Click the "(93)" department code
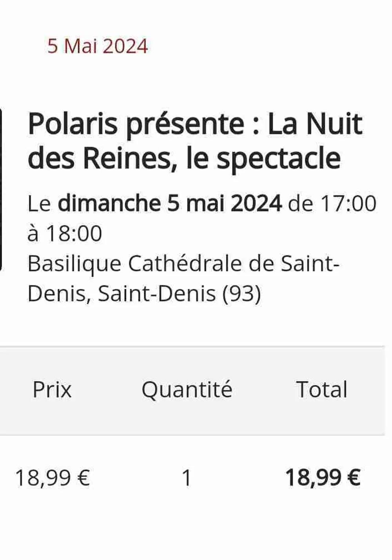The width and height of the screenshot is (392, 560). click(x=241, y=293)
